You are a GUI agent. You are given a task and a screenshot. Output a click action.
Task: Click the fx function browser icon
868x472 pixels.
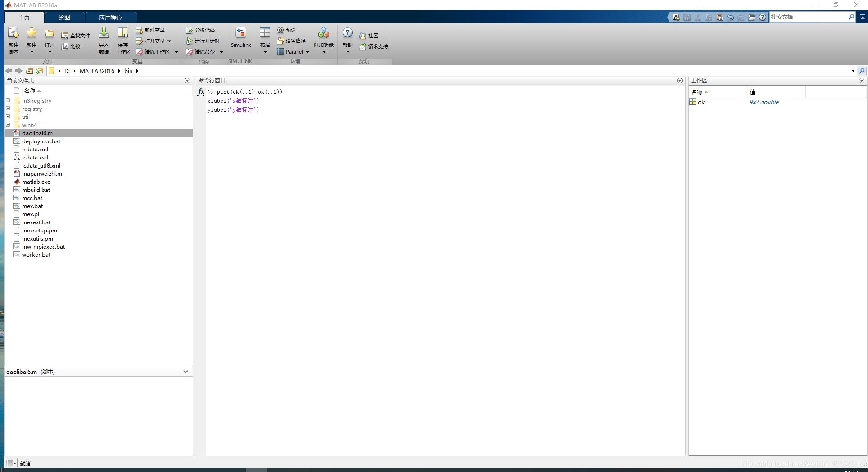tap(201, 92)
